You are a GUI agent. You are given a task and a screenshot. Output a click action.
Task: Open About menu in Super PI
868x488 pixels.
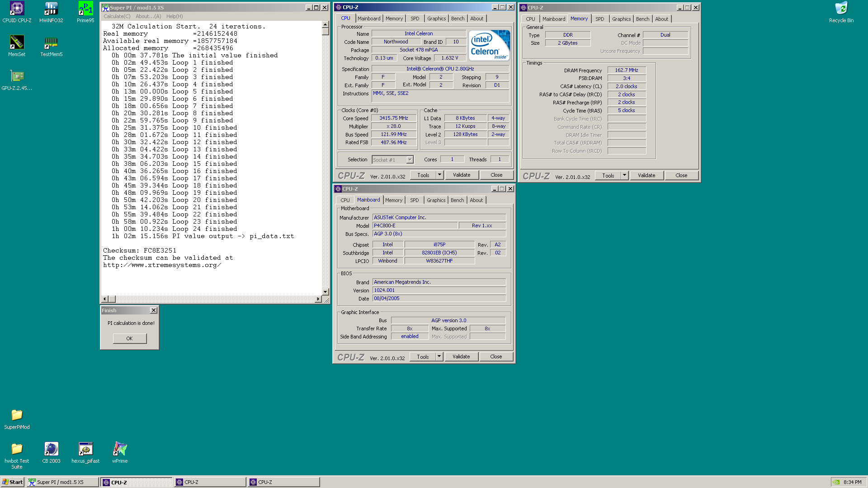[x=148, y=16]
